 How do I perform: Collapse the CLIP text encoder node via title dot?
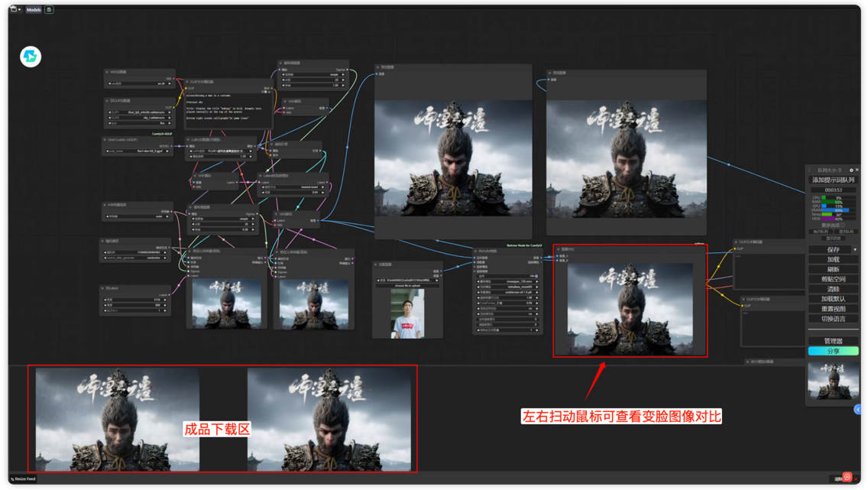coord(188,82)
